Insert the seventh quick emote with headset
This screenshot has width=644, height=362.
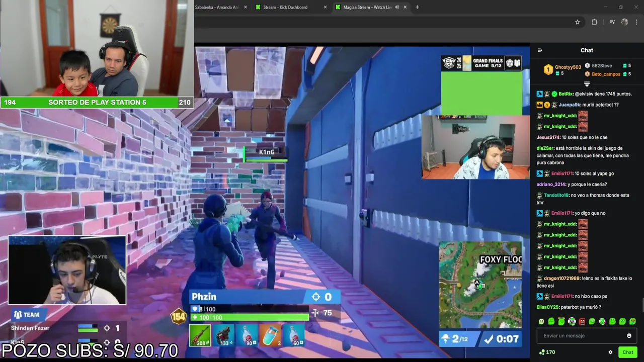(602, 321)
